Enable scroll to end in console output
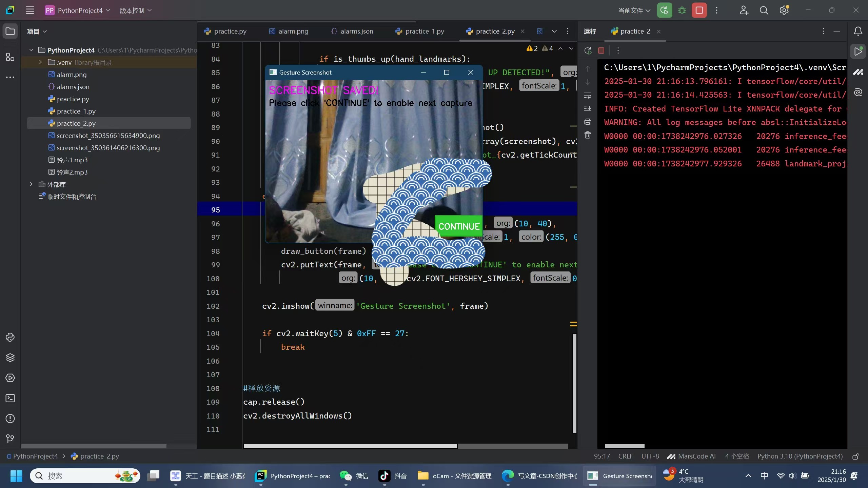 click(x=587, y=108)
